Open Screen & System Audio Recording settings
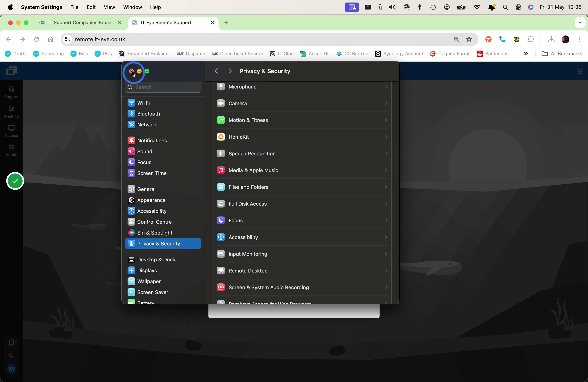 tap(302, 287)
